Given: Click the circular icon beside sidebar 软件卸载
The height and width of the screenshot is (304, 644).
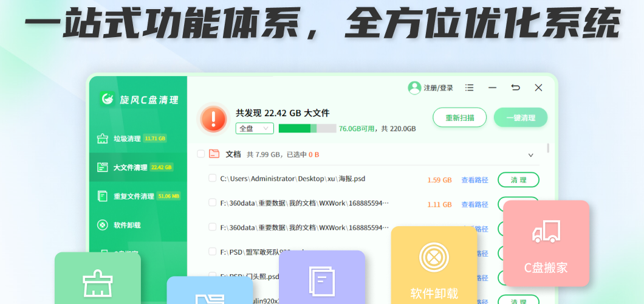Looking at the screenshot, I should pos(102,225).
